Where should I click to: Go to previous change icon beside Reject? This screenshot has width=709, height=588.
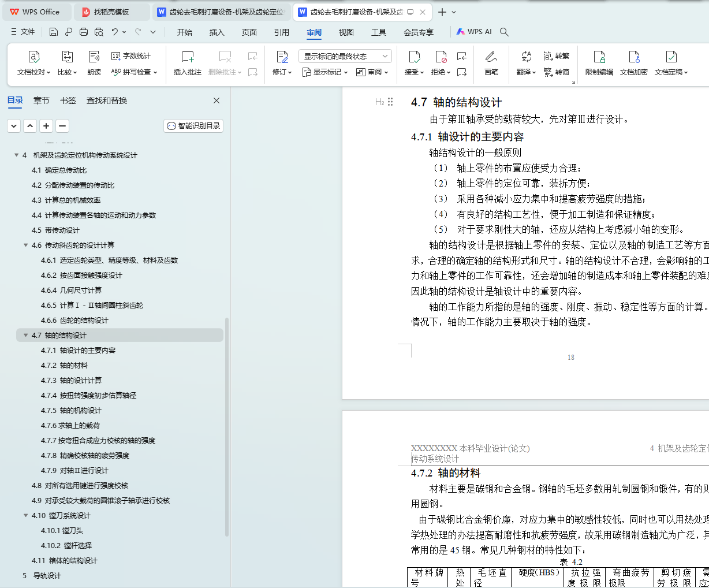point(462,56)
